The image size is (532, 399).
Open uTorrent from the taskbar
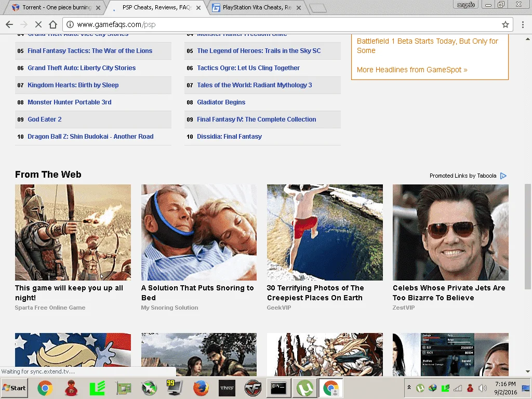(x=305, y=388)
